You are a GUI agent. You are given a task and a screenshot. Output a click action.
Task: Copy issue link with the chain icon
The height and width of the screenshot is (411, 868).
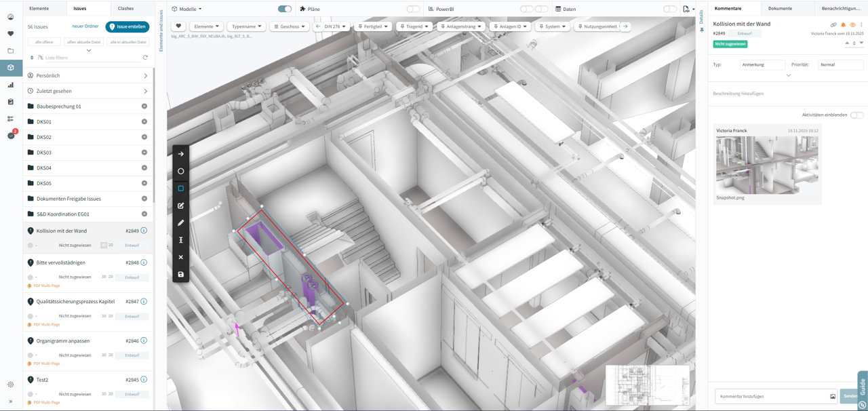(834, 25)
